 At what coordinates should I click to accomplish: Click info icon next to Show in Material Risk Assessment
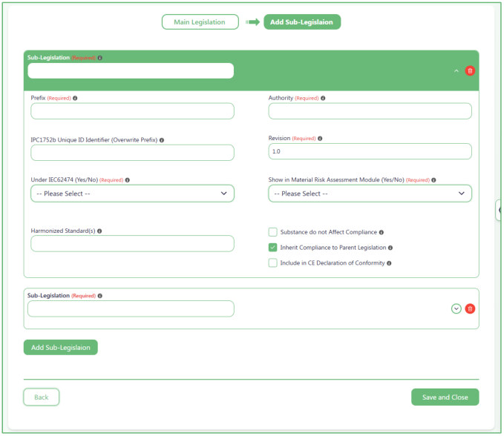pyautogui.click(x=433, y=179)
